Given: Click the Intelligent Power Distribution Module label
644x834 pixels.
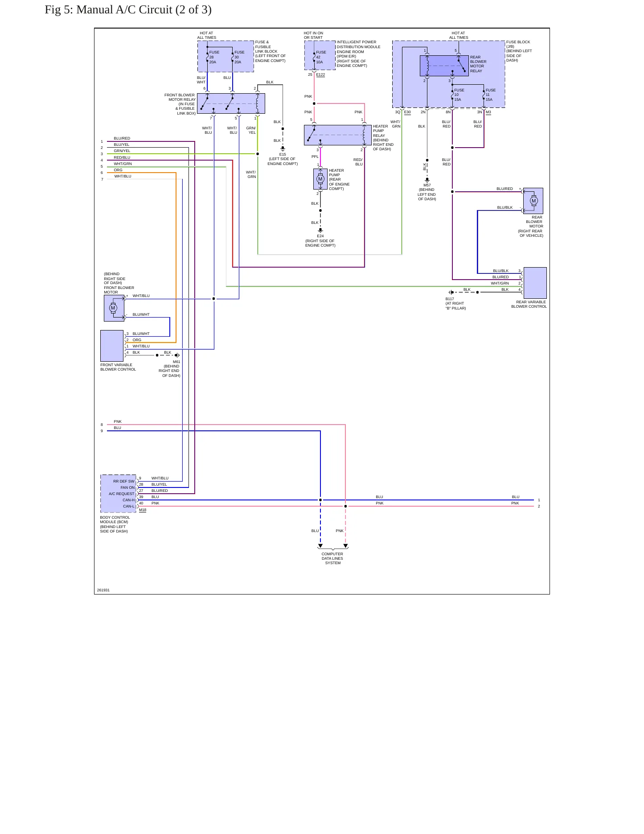Looking at the screenshot, I should (x=359, y=54).
